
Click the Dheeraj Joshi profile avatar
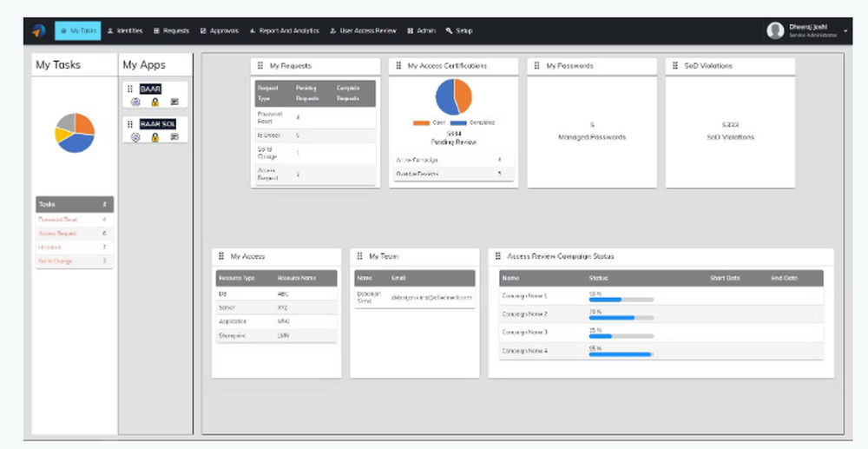775,31
